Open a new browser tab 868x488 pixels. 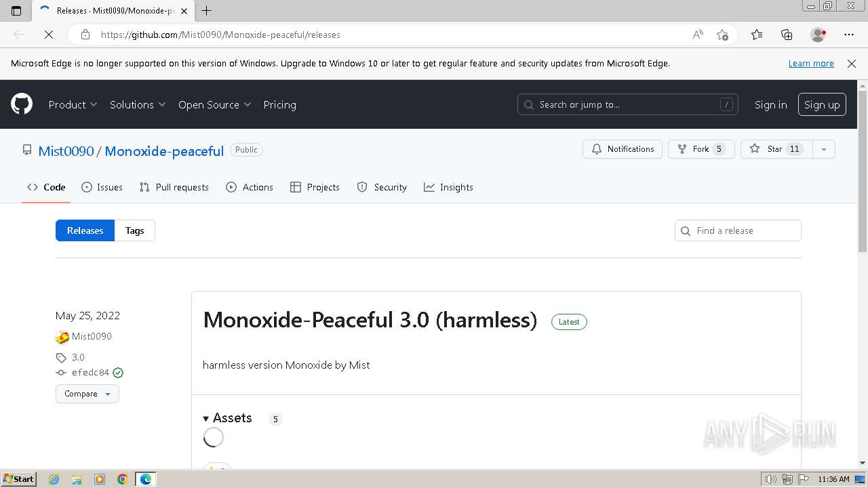pos(207,11)
